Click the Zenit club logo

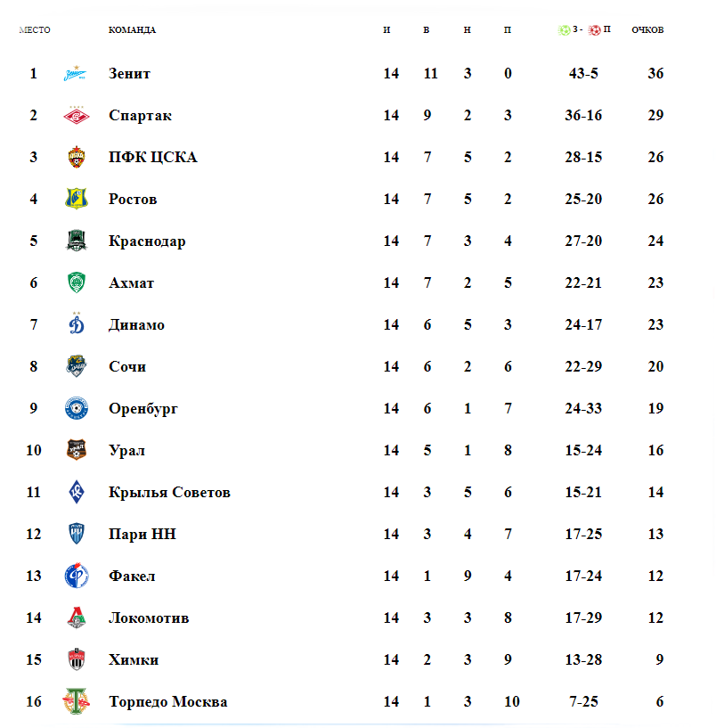(x=76, y=73)
